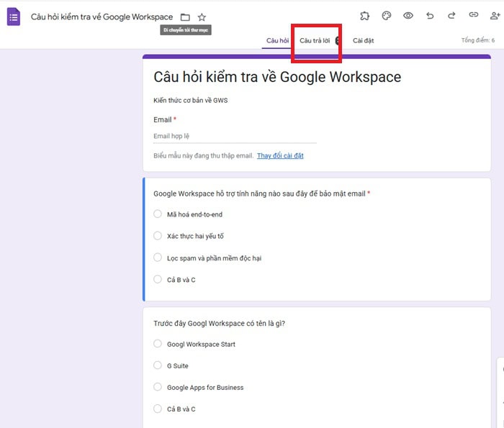504x428 pixels.
Task: Go to the Cài đặt tab
Action: tap(363, 41)
